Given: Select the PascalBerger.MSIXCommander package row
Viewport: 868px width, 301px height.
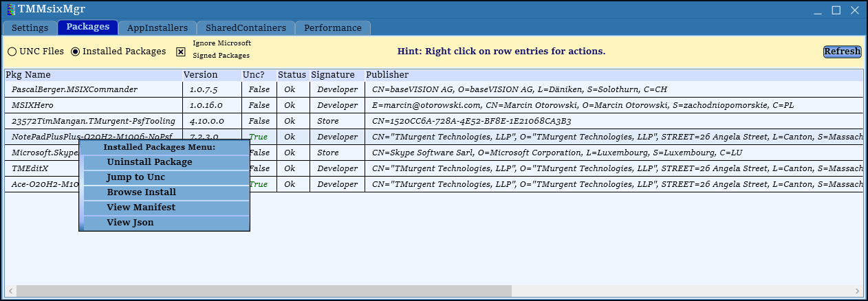Looking at the screenshot, I should point(74,89).
